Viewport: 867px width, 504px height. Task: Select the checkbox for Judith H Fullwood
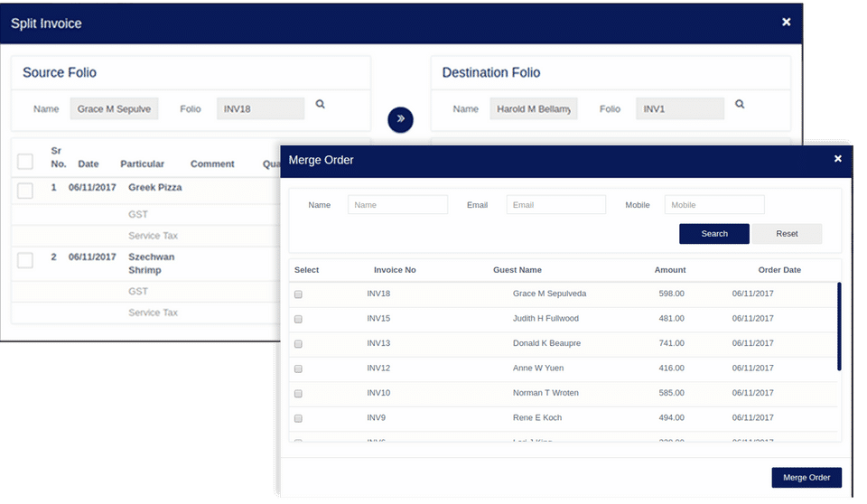pyautogui.click(x=299, y=319)
